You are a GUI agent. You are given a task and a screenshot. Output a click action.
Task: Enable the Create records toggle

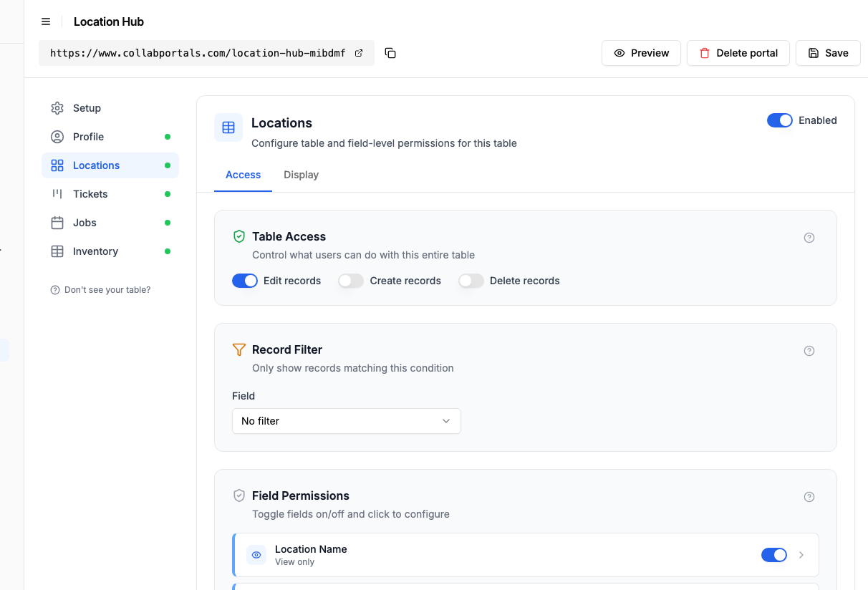[x=351, y=281]
